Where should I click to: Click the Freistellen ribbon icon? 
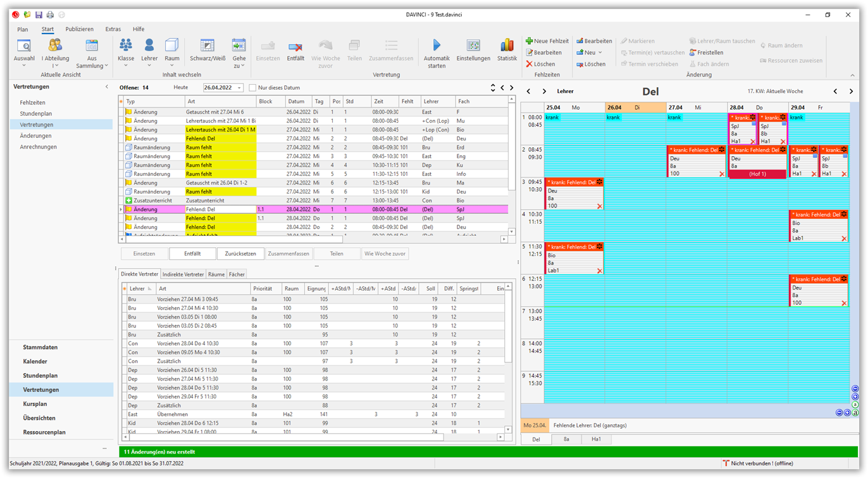click(693, 52)
